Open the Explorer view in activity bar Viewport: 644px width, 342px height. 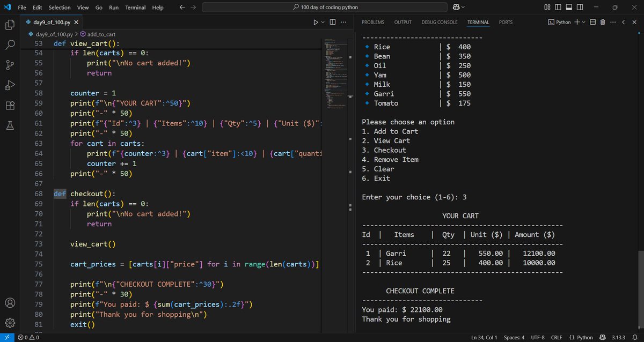pos(10,25)
